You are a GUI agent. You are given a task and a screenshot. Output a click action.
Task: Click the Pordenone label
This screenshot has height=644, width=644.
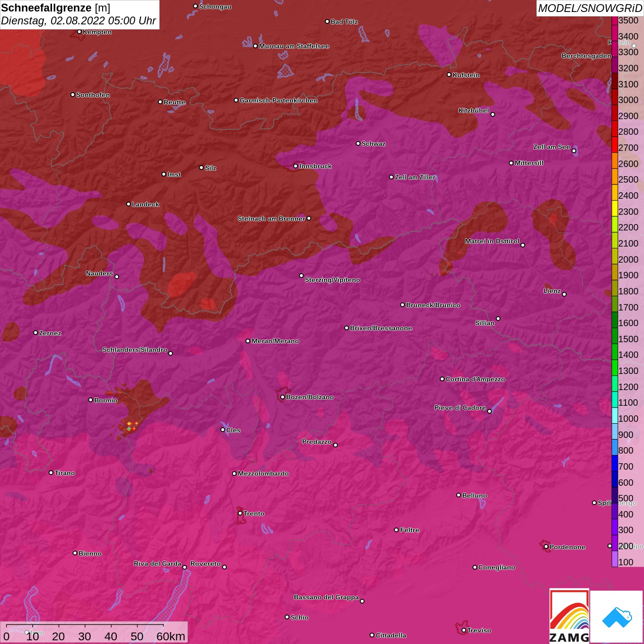[x=568, y=547]
